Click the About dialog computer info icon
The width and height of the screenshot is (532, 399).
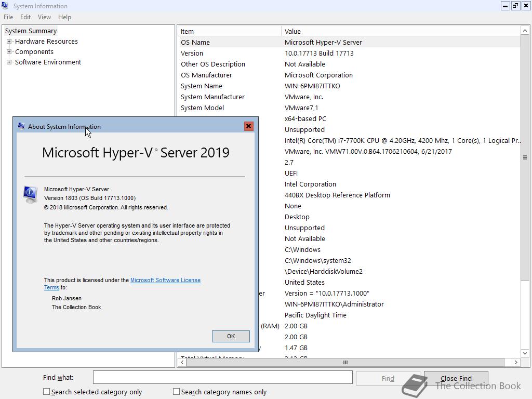pyautogui.click(x=30, y=194)
